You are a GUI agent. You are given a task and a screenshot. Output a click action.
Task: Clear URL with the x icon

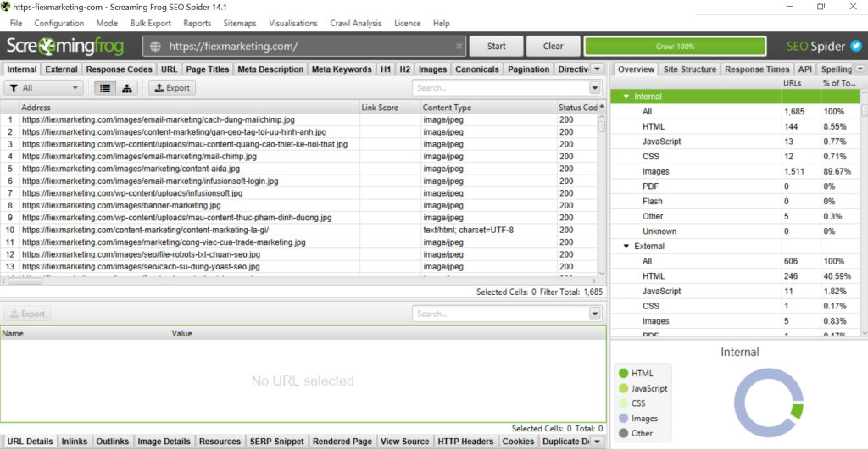click(459, 47)
